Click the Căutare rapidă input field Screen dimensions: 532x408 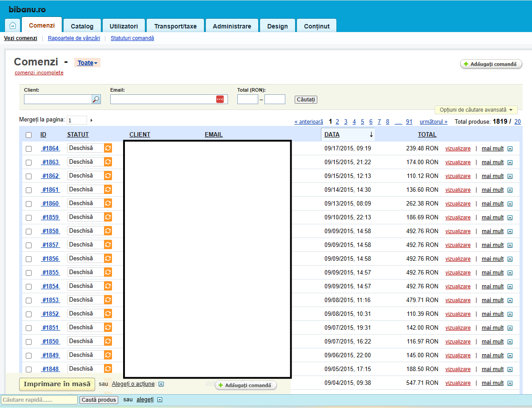(x=40, y=400)
